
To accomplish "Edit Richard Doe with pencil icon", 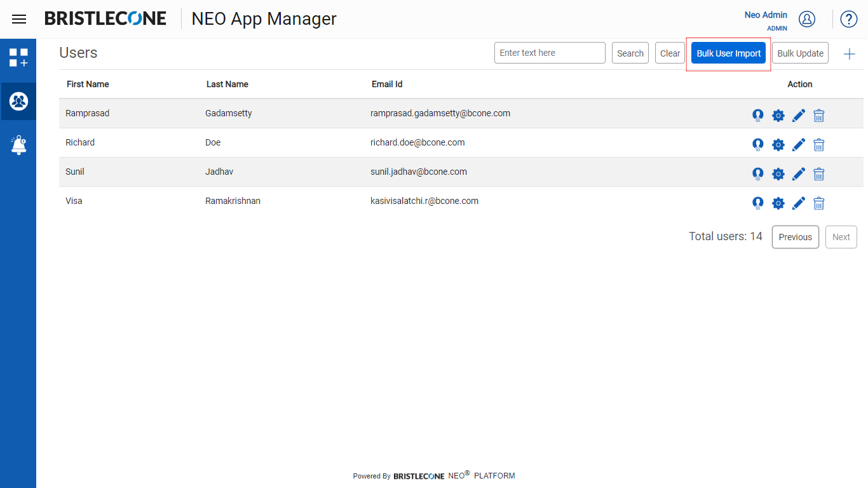I will point(799,144).
